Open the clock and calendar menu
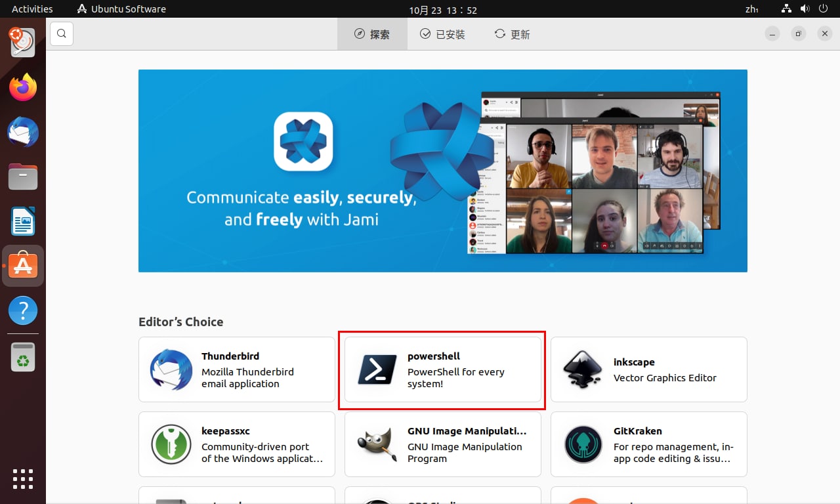The width and height of the screenshot is (840, 504). click(443, 10)
